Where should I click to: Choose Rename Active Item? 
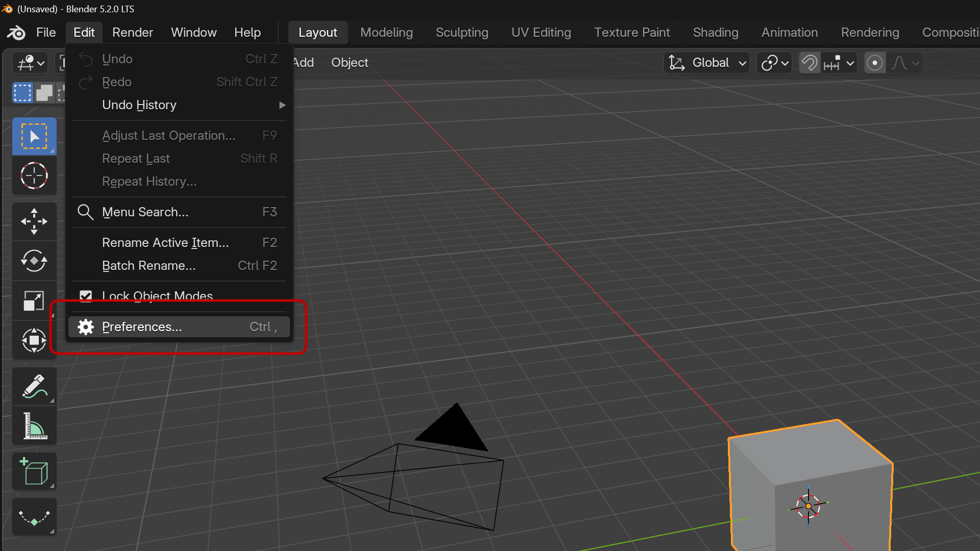(179, 242)
